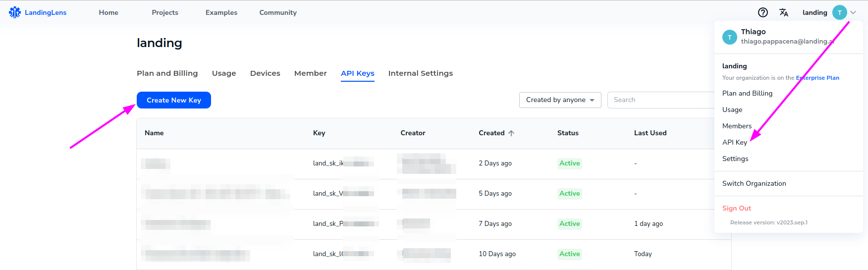Open Projects in top navigation
Image resolution: width=868 pixels, height=270 pixels.
(x=165, y=12)
